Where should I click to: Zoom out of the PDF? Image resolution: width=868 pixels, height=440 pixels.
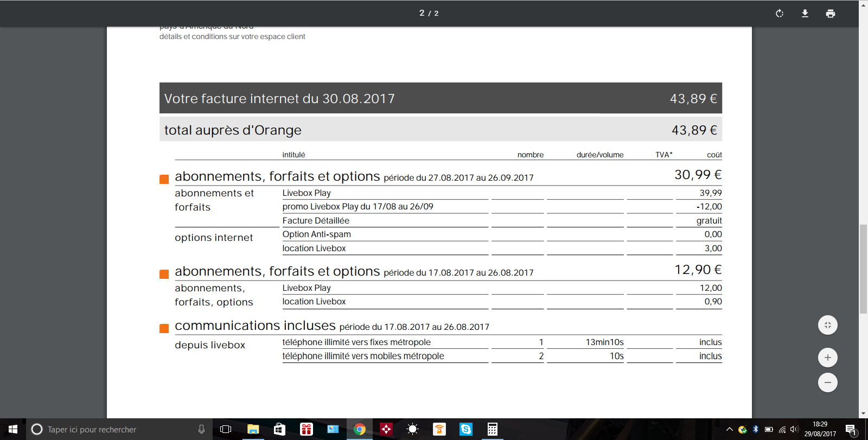click(828, 382)
